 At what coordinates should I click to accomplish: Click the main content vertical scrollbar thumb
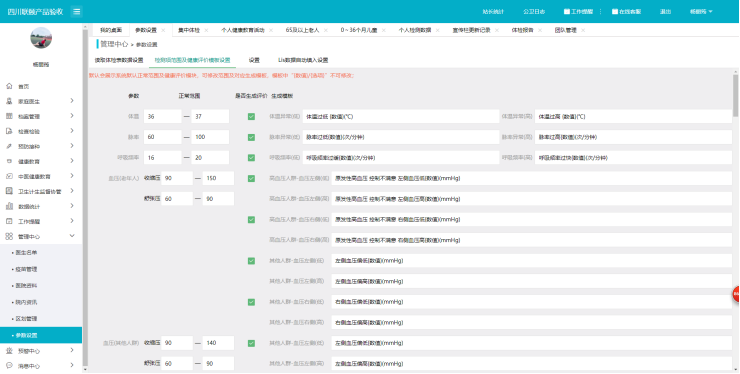(735, 95)
